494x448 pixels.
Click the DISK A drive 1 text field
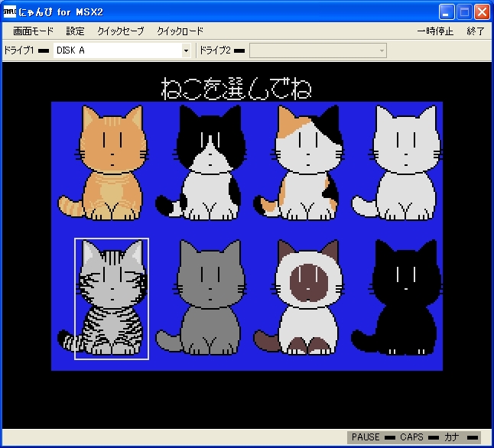[115, 50]
